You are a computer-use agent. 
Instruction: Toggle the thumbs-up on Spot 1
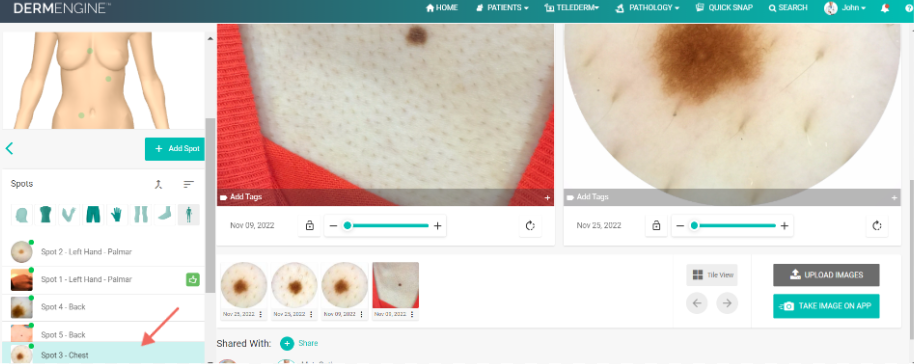[193, 279]
